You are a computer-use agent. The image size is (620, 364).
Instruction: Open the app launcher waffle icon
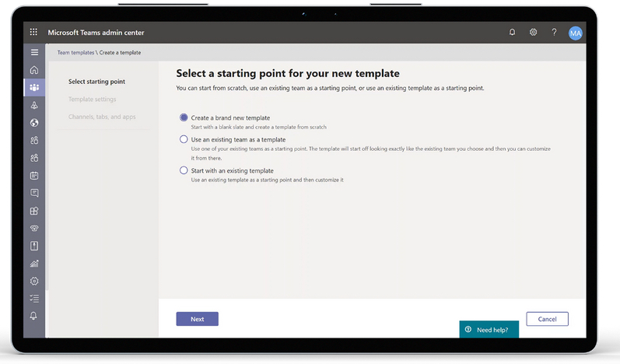pos(33,32)
